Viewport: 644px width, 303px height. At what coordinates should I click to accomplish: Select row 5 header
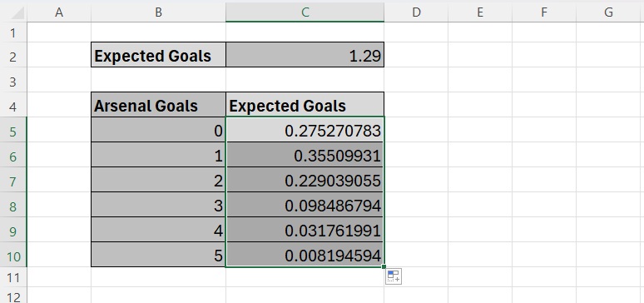(x=13, y=130)
